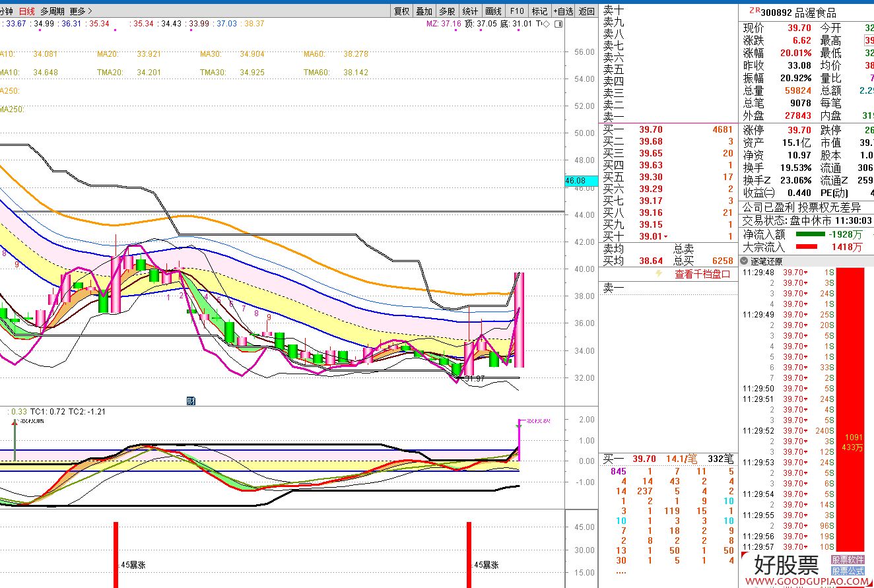This screenshot has height=588, width=874.
Task: Click the 叠加 overlay button
Action: 424,11
